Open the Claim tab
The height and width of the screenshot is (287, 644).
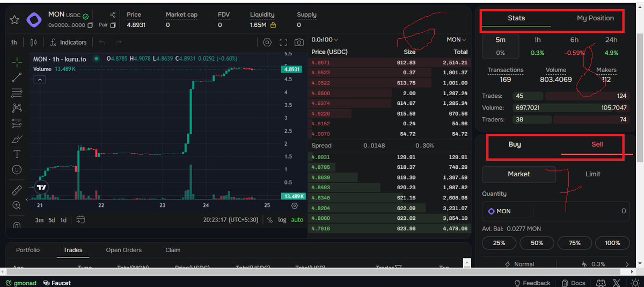tap(173, 250)
